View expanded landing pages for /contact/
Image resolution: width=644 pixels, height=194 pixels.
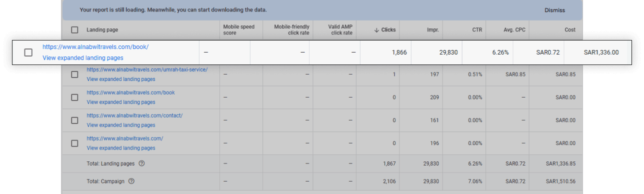click(121, 125)
